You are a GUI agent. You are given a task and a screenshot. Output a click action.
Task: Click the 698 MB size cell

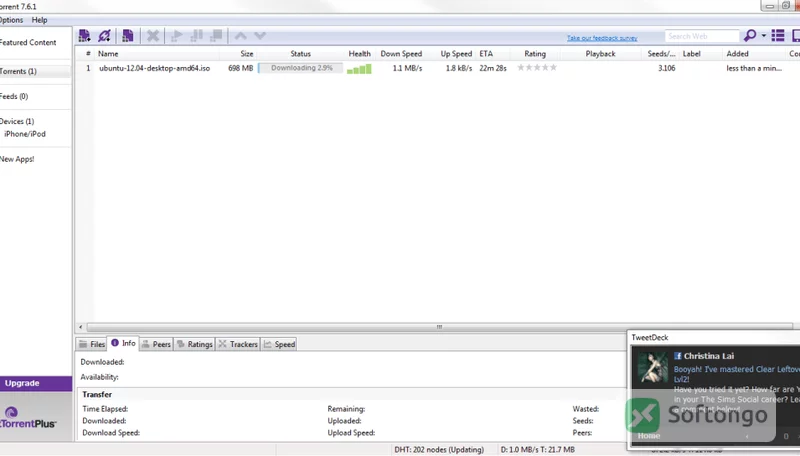(x=241, y=68)
